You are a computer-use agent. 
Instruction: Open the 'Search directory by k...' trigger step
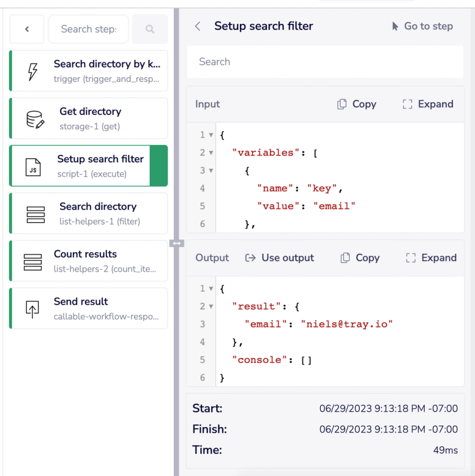coord(89,71)
